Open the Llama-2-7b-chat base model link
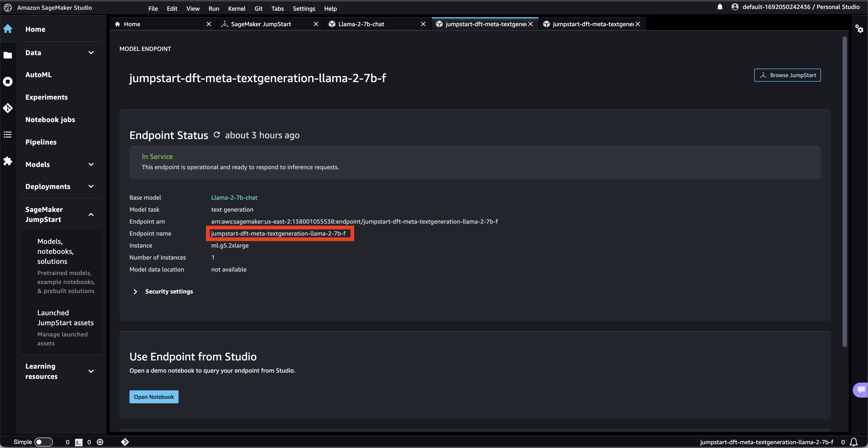The image size is (868, 448). [234, 197]
